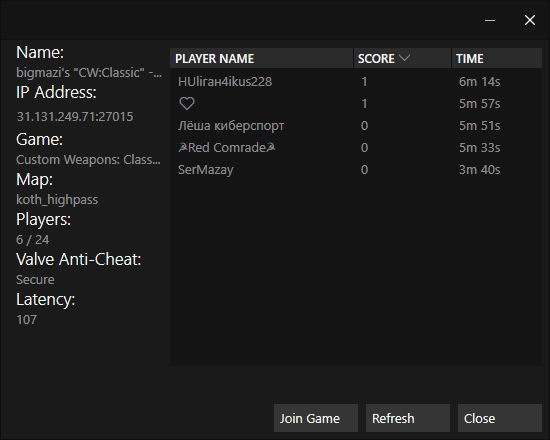The image size is (550, 440).
Task: Close the dialog with Close button
Action: [x=499, y=418]
